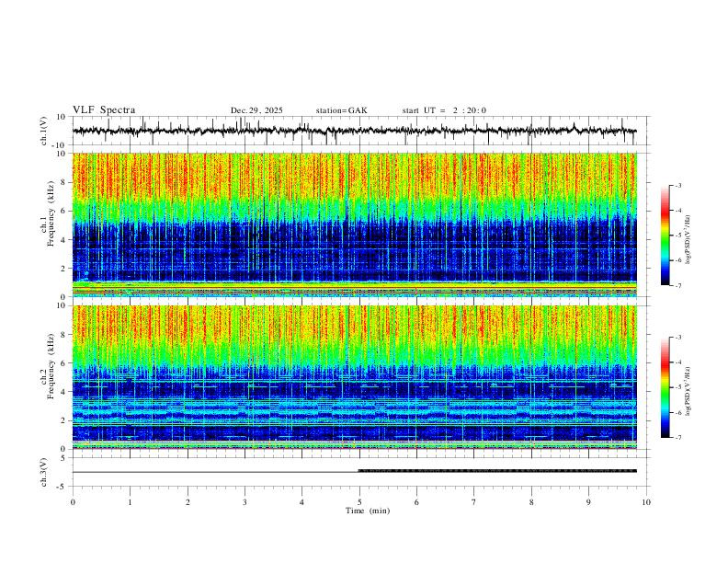Viewport: 728px width, 563px height.
Task: Click the "10" tick on the time axis
Action: [x=646, y=502]
